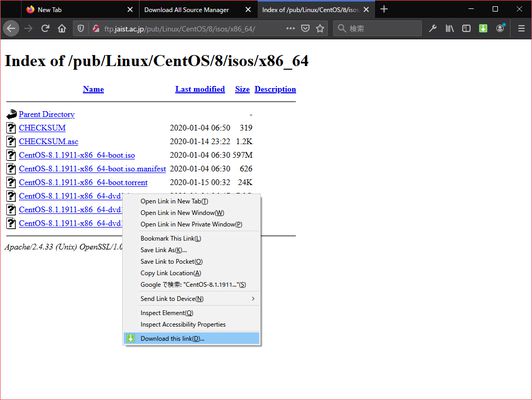The image size is (532, 400).
Task: Reload the current page
Action: [45, 28]
